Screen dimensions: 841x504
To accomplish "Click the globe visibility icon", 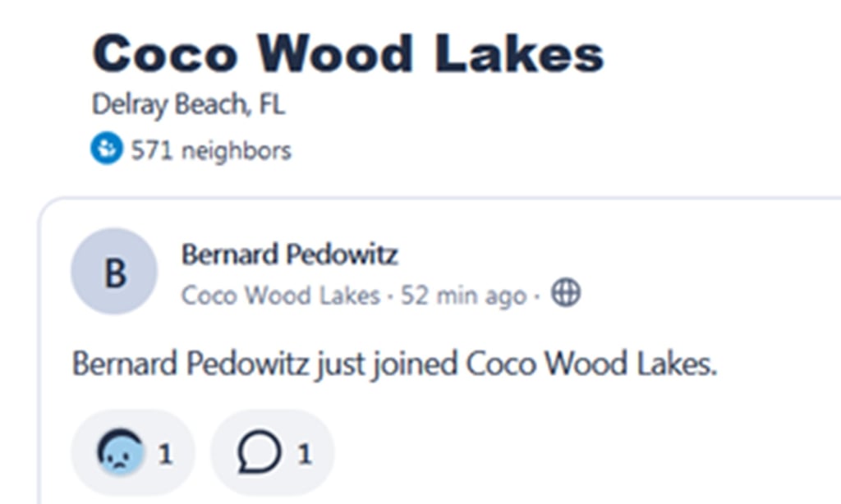I will (x=565, y=292).
